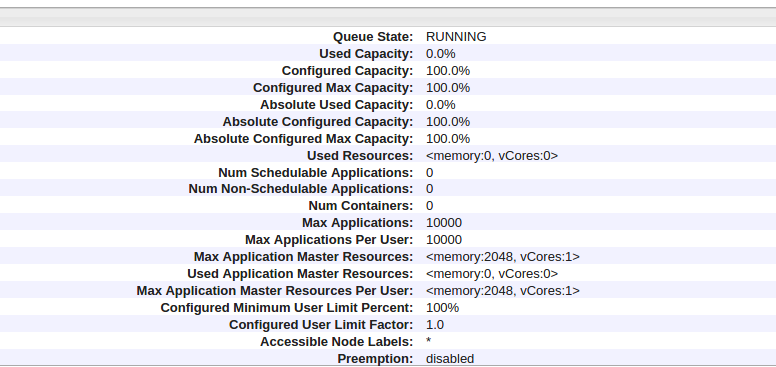The width and height of the screenshot is (776, 367).
Task: Select the 1.0 User Limit Factor value
Action: tap(435, 324)
